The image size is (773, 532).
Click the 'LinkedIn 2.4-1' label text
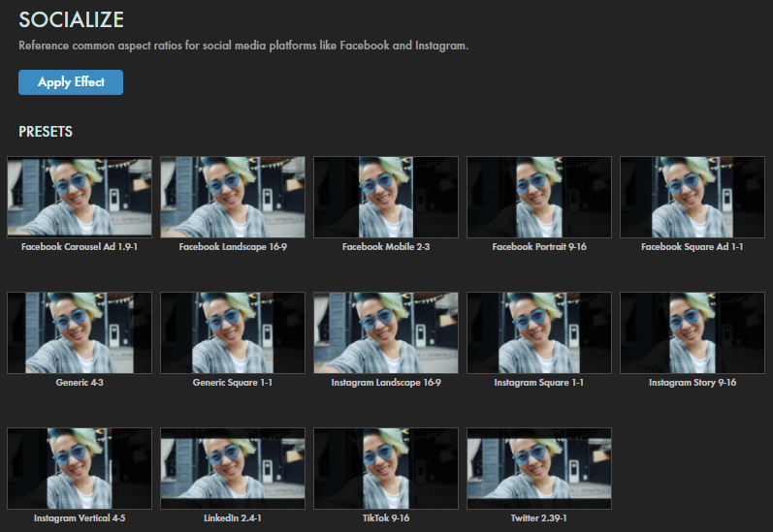click(233, 518)
